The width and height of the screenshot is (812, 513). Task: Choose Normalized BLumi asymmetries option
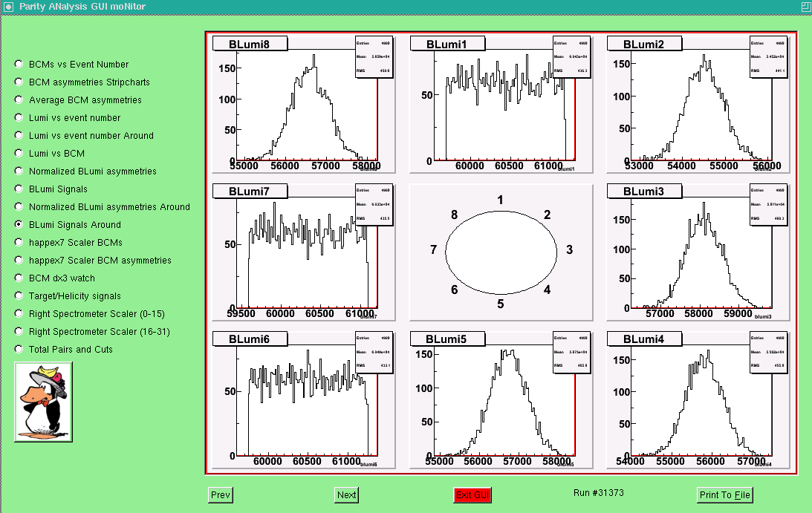click(x=19, y=171)
